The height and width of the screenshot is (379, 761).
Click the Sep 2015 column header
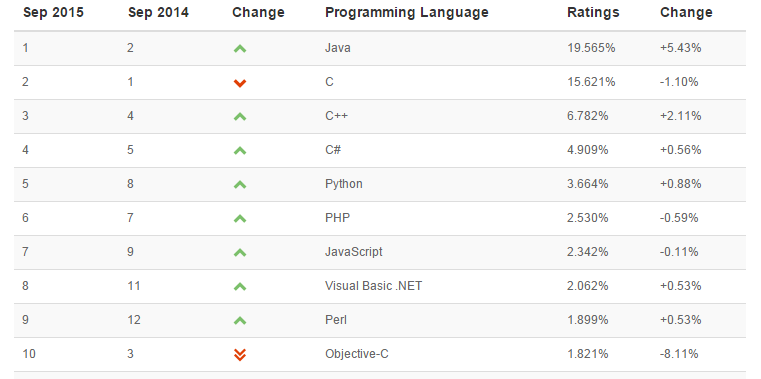point(53,13)
